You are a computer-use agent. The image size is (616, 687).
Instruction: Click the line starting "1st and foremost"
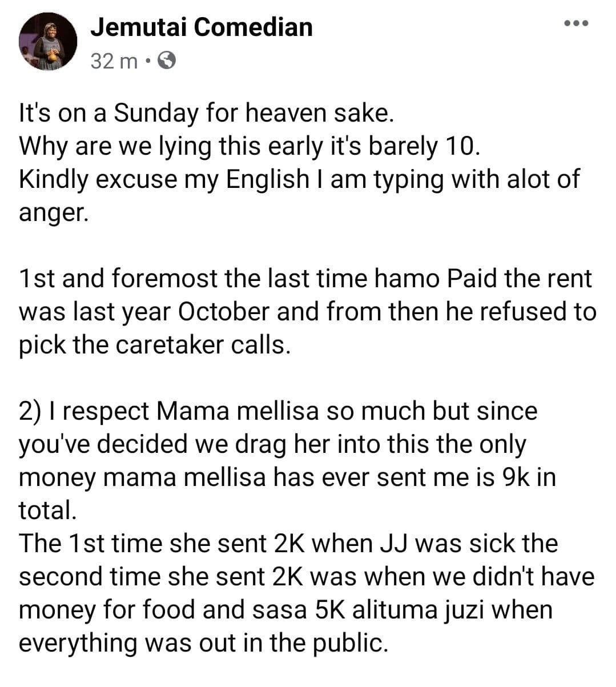(305, 279)
